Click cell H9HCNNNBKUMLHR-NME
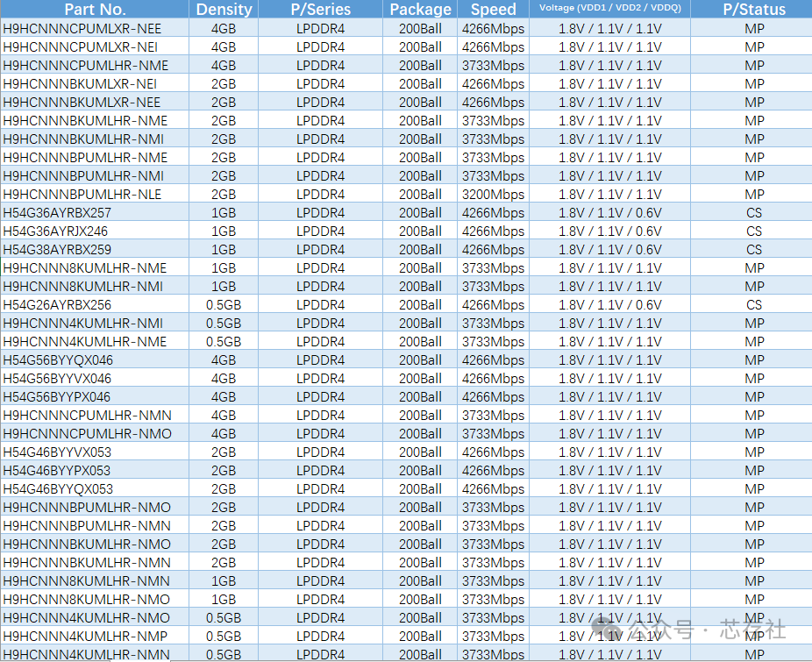The width and height of the screenshot is (812, 662). pos(95,121)
